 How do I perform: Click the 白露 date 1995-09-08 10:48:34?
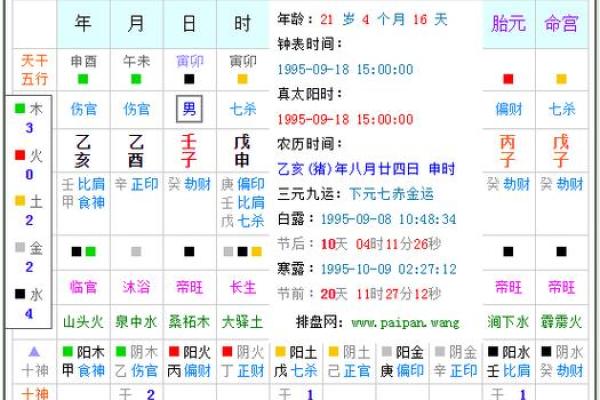[388, 219]
